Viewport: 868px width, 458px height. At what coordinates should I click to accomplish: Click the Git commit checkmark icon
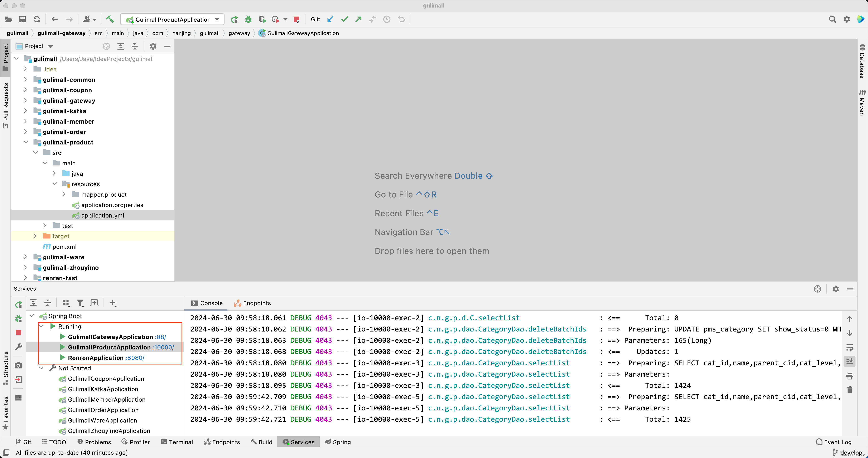pyautogui.click(x=344, y=19)
